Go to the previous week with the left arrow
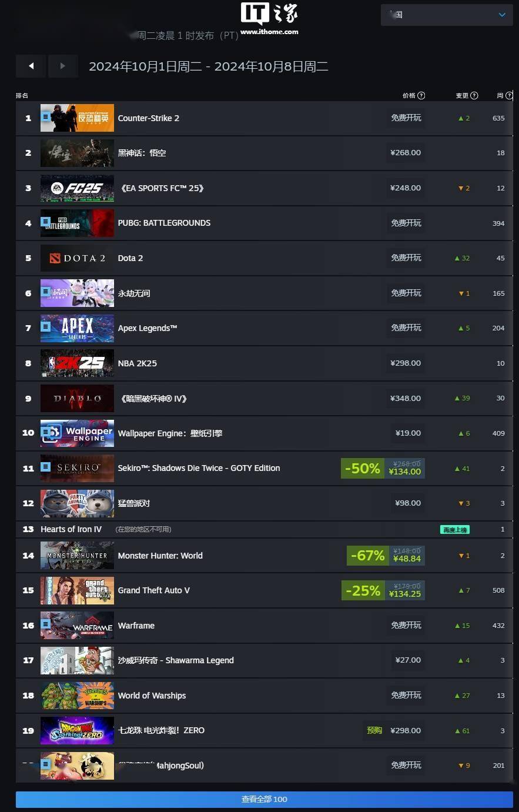The image size is (519, 812). [x=31, y=66]
